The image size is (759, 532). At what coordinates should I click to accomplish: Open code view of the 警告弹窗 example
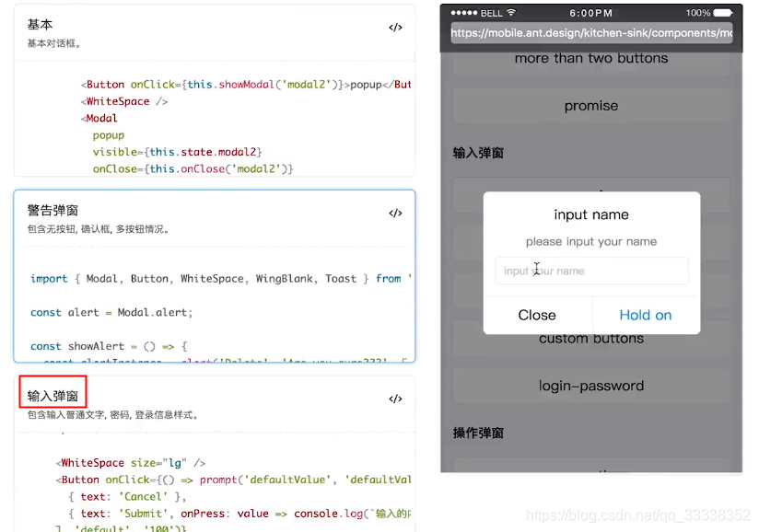click(395, 213)
